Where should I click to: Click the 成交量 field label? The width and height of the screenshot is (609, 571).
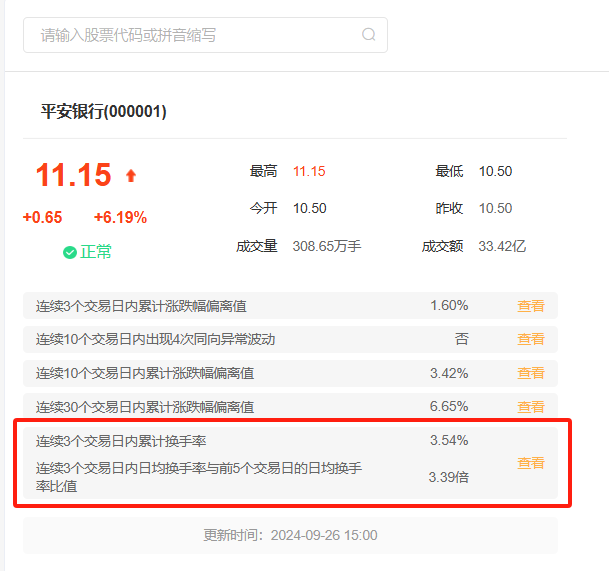tap(257, 246)
